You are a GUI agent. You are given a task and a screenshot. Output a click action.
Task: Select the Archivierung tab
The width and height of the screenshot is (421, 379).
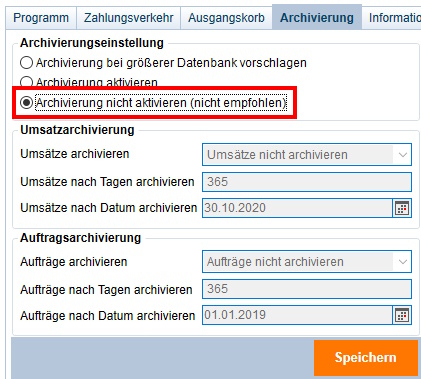pos(317,17)
